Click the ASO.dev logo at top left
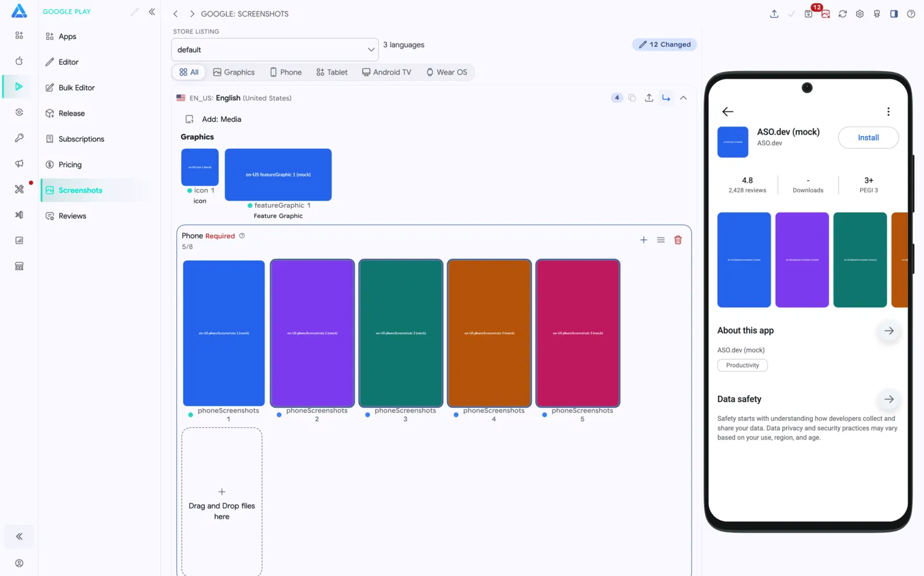Viewport: 924px width, 576px height. pos(19,11)
